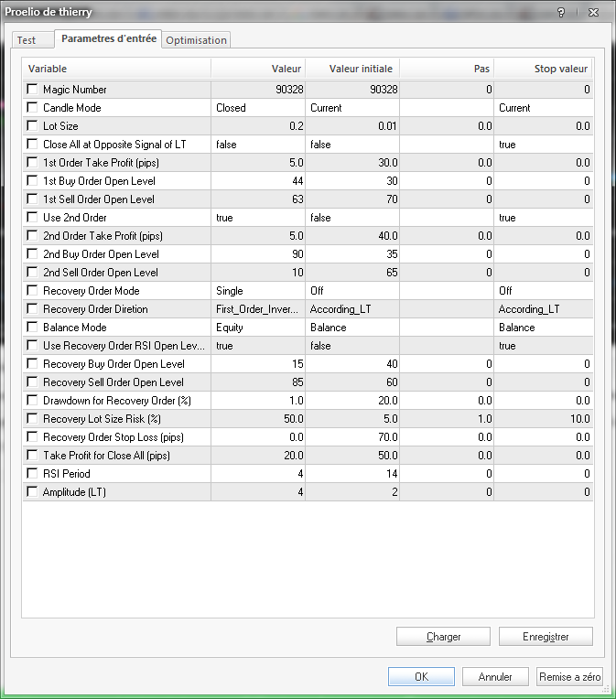Tick the Magic Number checkbox
The width and height of the screenshot is (616, 699).
click(32, 89)
